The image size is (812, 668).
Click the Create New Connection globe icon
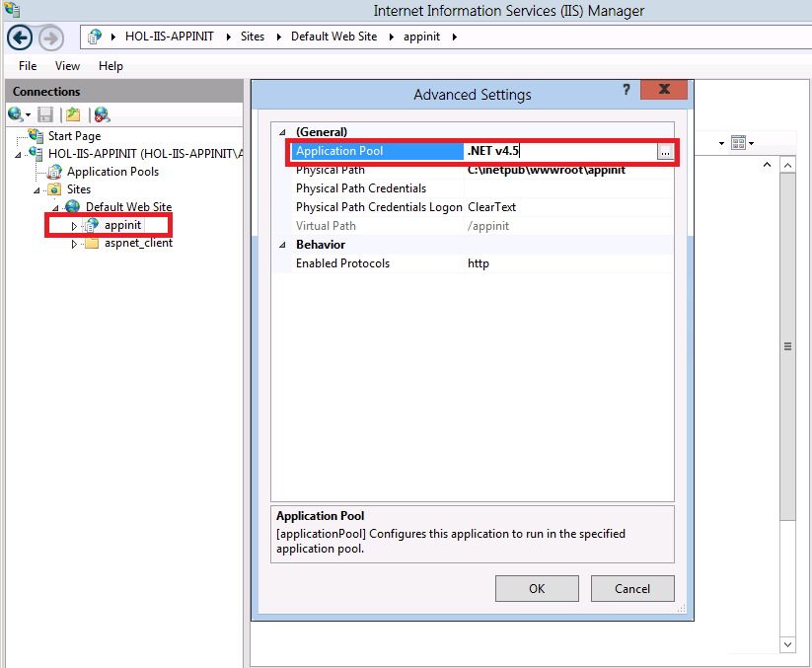(16, 114)
